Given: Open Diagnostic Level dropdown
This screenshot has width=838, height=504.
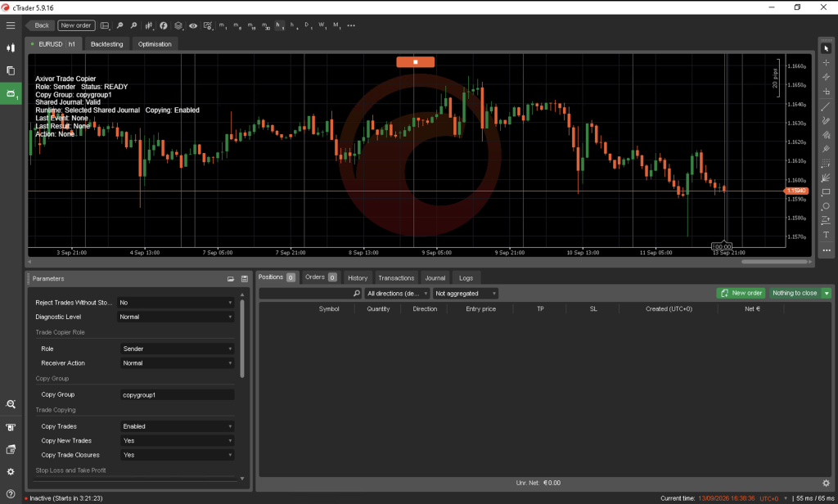Looking at the screenshot, I should (x=176, y=317).
